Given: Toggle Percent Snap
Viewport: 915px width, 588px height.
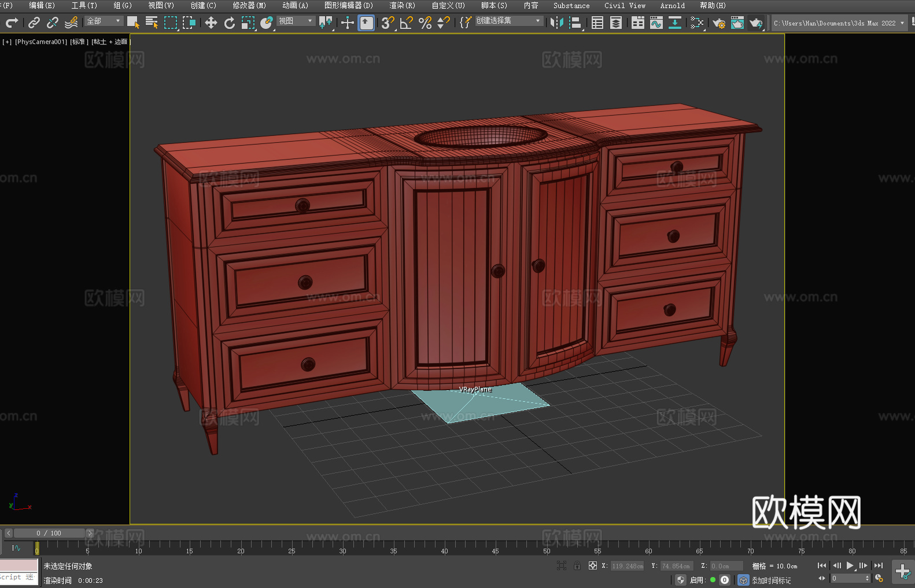Looking at the screenshot, I should pyautogui.click(x=425, y=23).
